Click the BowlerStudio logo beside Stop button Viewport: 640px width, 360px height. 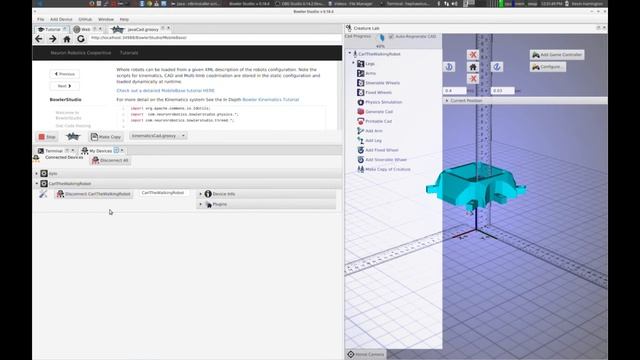pos(73,136)
